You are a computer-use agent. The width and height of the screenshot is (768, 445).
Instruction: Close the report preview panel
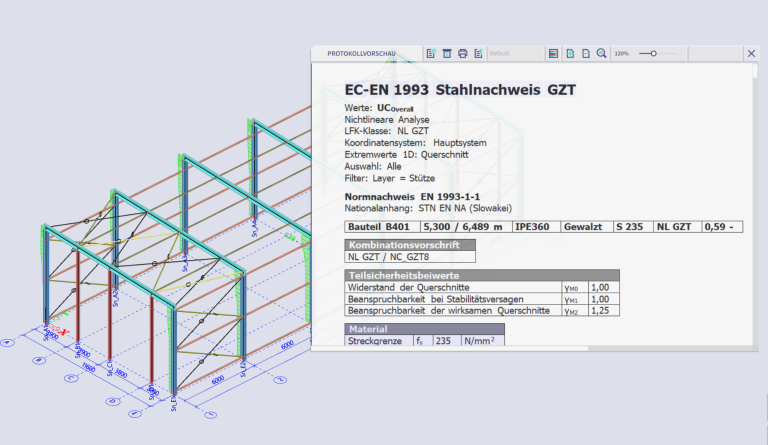coord(751,53)
